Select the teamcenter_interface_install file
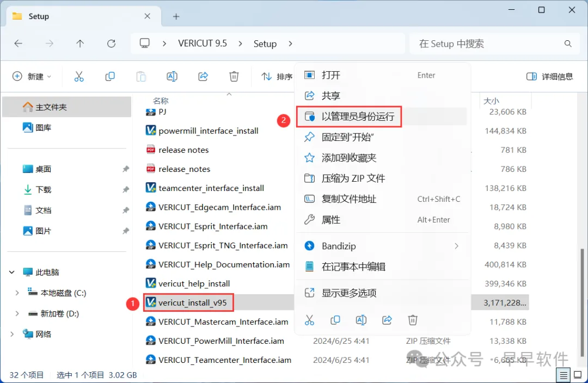588x383 pixels. pos(211,188)
